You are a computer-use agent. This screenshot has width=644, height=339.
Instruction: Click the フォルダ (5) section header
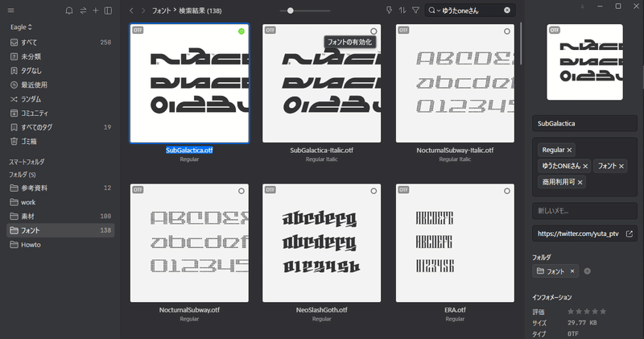(23, 175)
